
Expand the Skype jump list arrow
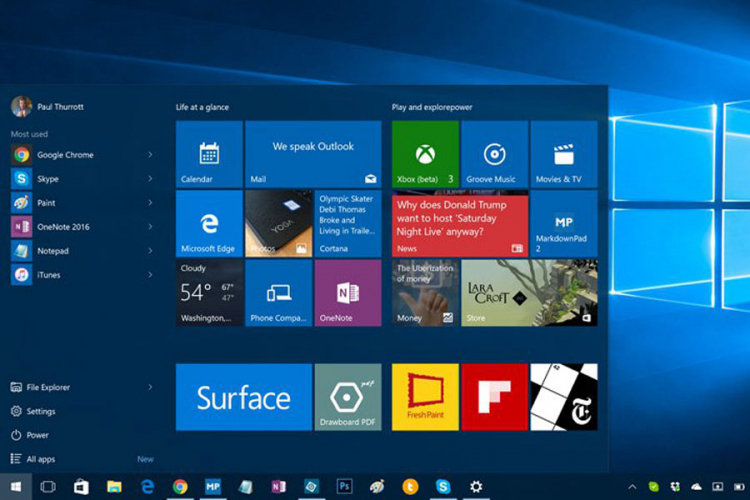click(x=150, y=178)
